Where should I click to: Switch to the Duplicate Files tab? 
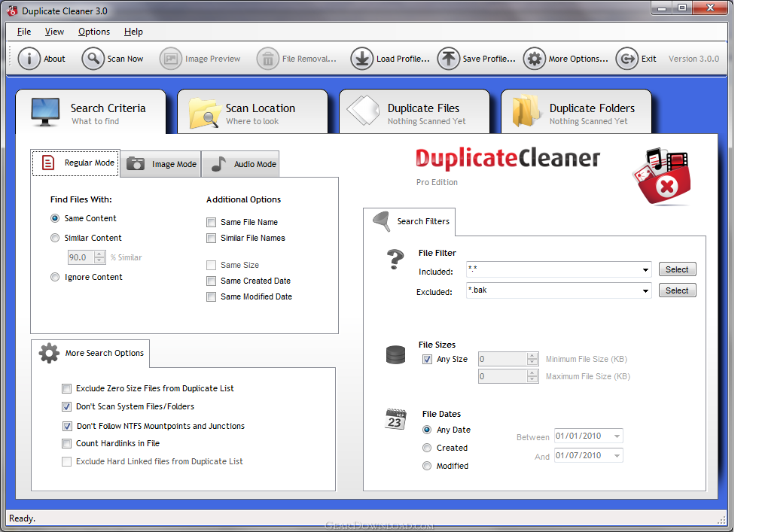(414, 111)
